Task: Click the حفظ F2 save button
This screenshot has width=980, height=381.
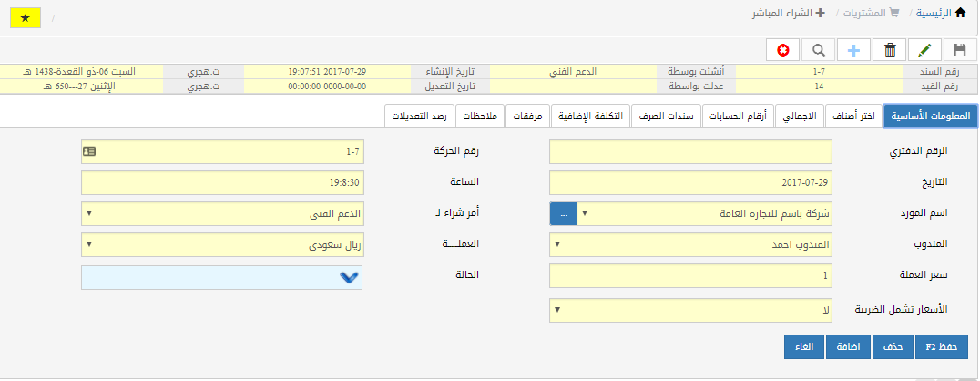Action: (x=941, y=347)
